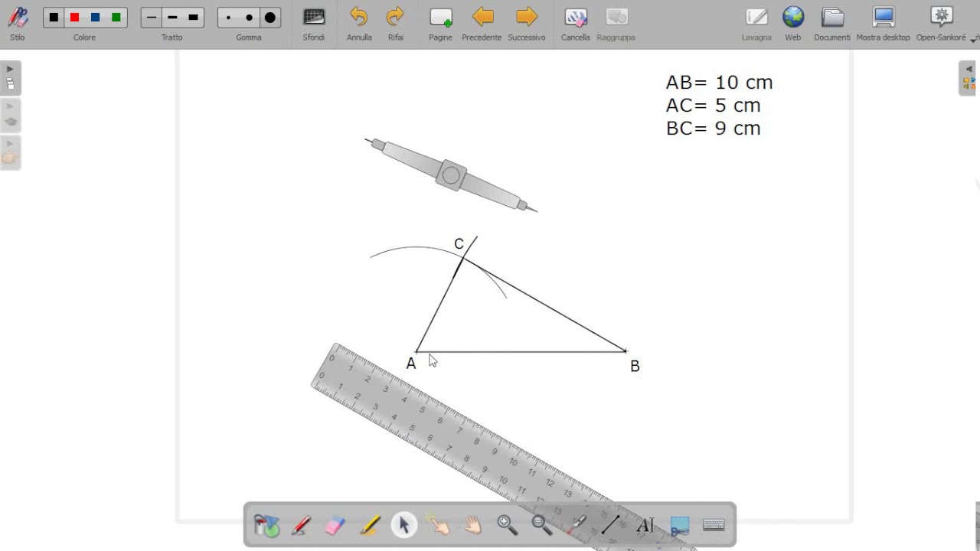Click the AC= 5 cm text
This screenshot has width=980, height=551.
(x=713, y=105)
